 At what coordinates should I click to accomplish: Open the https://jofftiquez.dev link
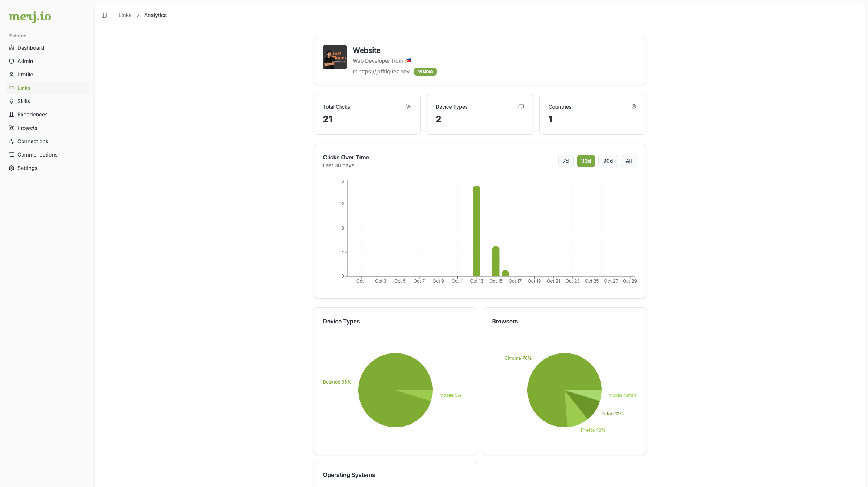click(x=384, y=72)
